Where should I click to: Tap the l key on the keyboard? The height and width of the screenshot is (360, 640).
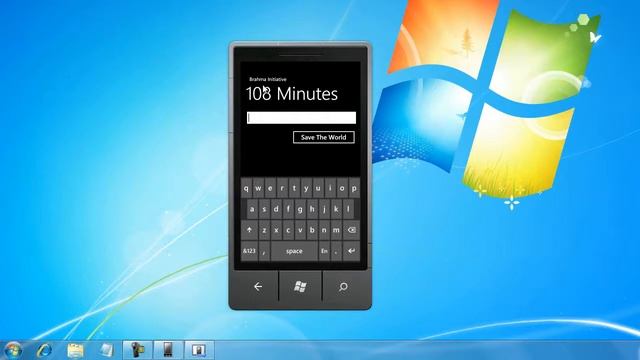click(348, 209)
